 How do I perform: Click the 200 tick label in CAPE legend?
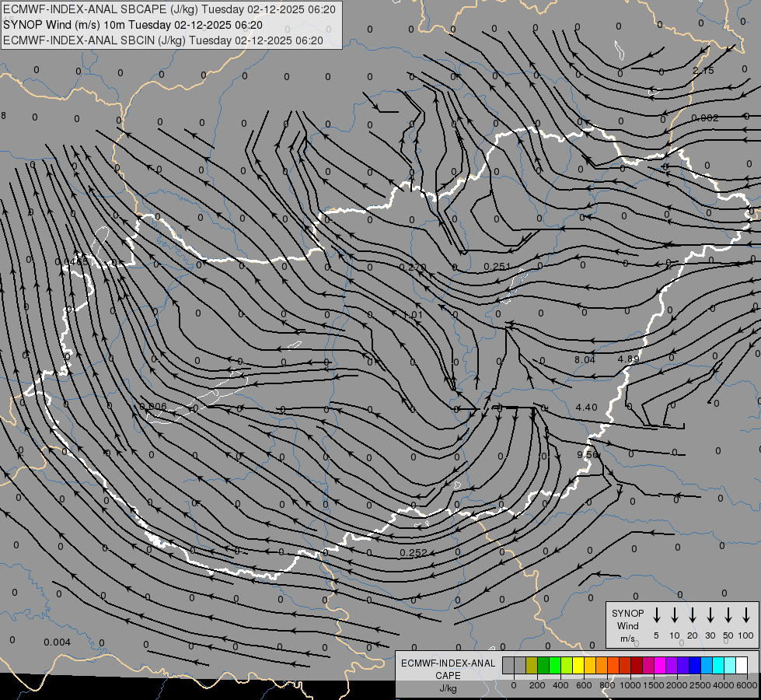[537, 685]
